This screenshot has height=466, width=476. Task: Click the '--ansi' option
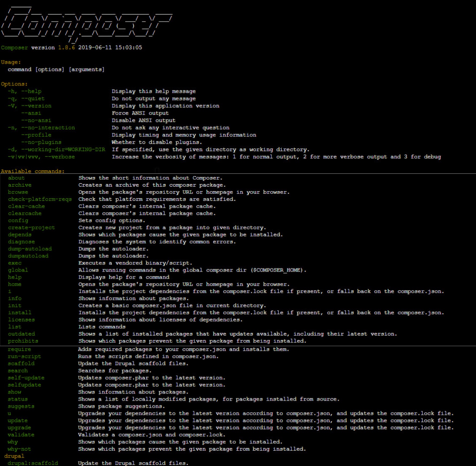pos(31,113)
